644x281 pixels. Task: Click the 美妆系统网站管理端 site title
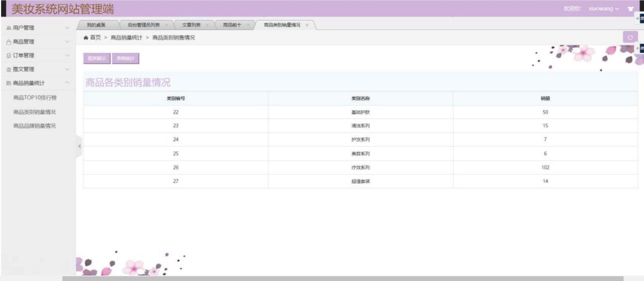coord(63,9)
